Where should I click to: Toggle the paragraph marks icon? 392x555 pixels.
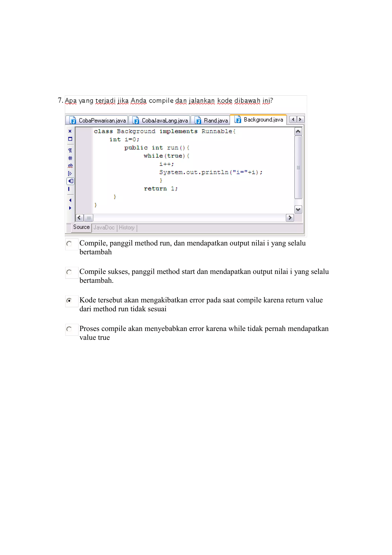coord(70,150)
